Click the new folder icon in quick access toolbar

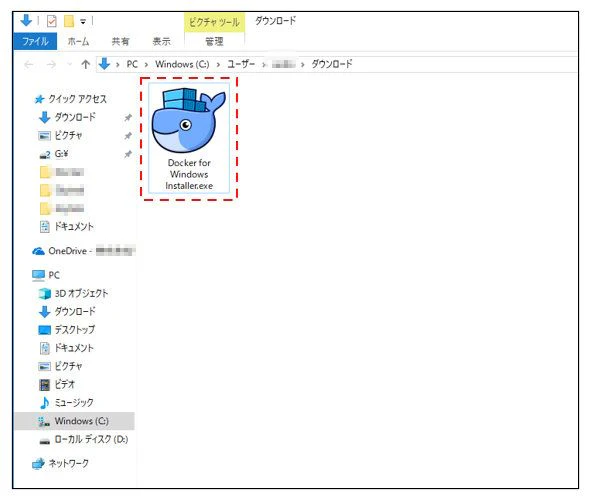pos(69,21)
